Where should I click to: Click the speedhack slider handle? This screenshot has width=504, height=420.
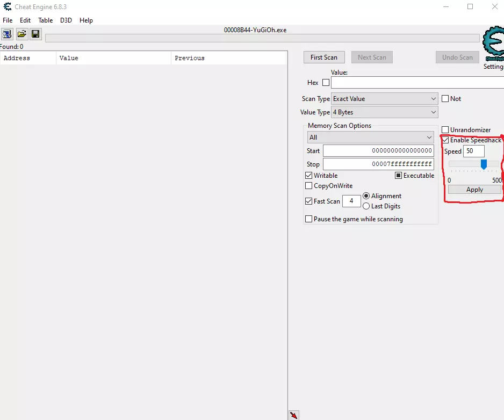(x=484, y=164)
